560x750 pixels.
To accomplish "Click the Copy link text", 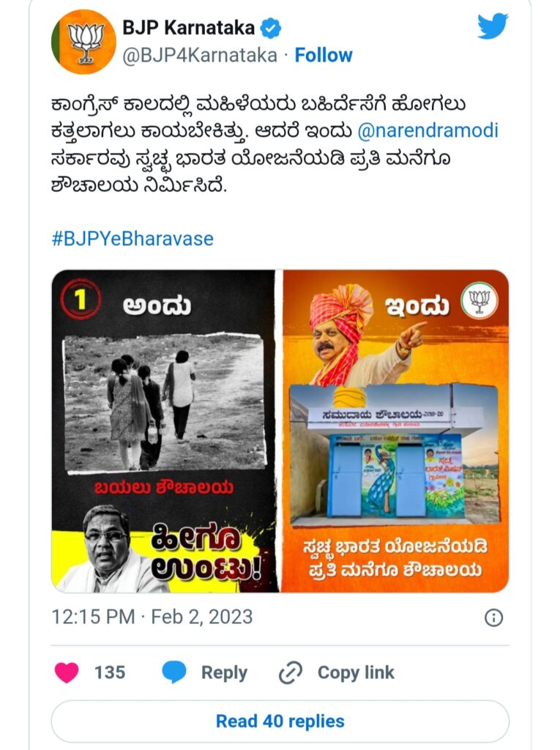I will tap(356, 672).
